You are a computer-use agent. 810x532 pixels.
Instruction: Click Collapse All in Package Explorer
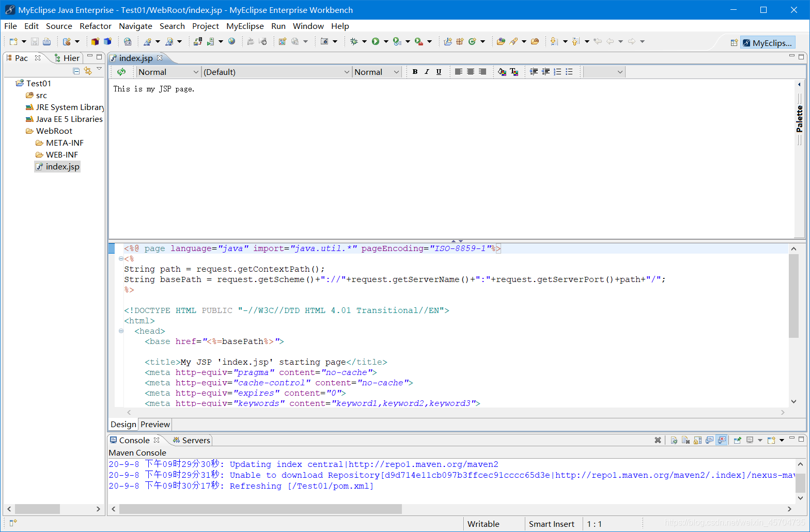click(76, 71)
